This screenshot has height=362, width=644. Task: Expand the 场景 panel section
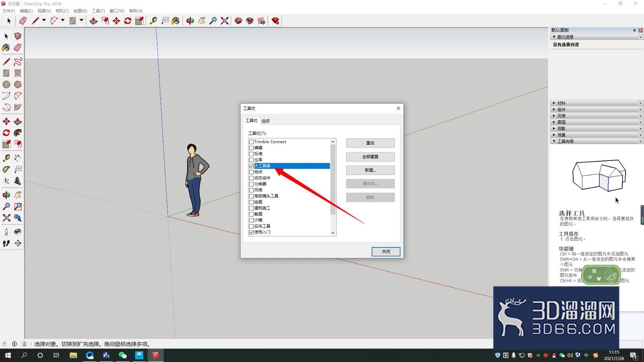[x=554, y=135]
